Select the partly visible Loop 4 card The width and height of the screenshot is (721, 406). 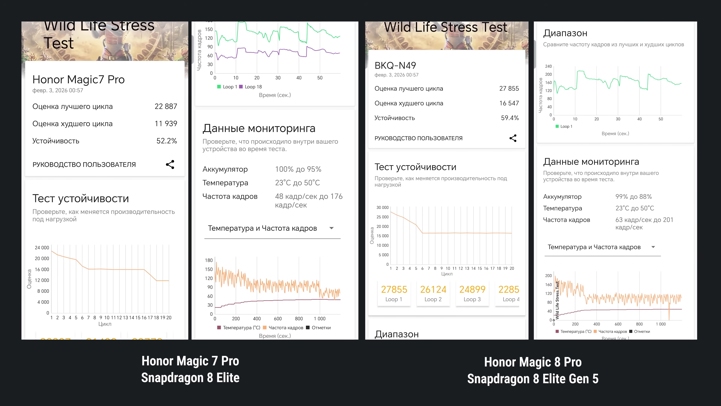(509, 293)
